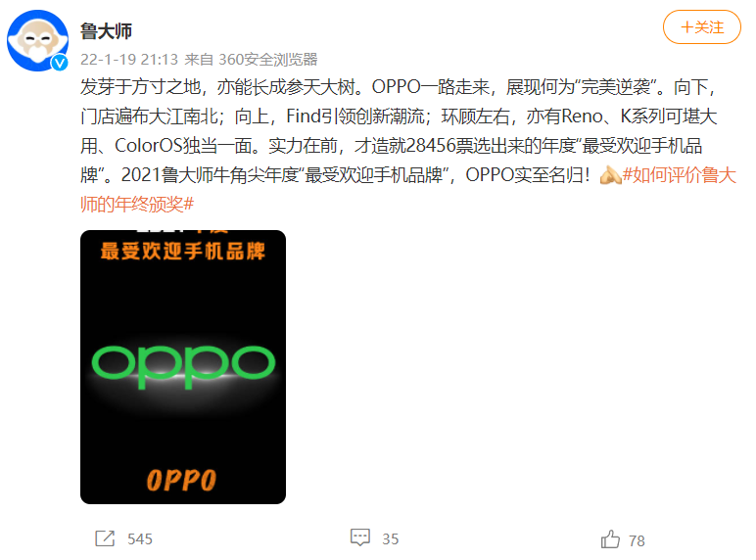Viewport: 756px width, 560px height.
Task: Click the repost share icon
Action: [x=105, y=538]
